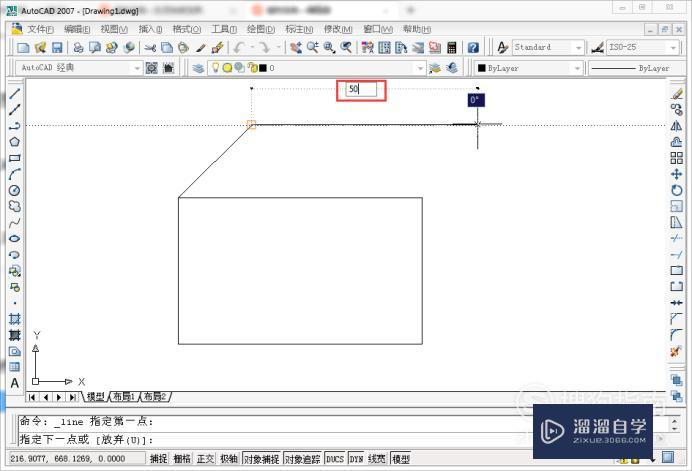This screenshot has width=692, height=471.
Task: Click the Mirror tool
Action: [677, 126]
